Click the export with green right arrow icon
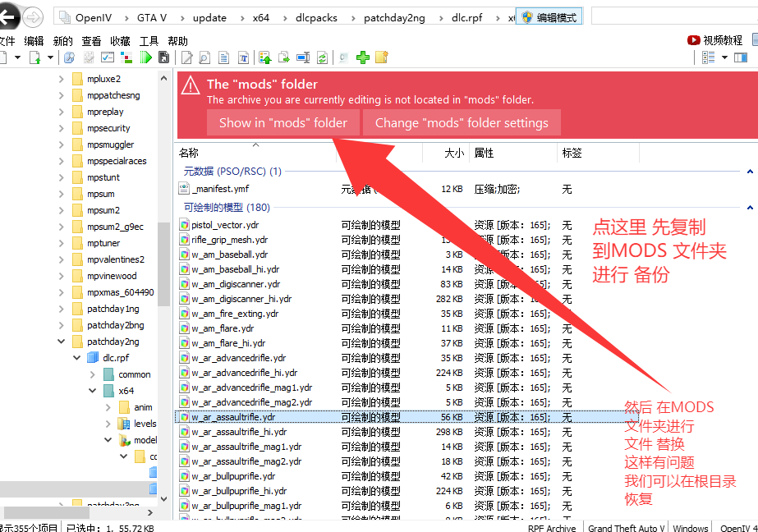Viewport: 758px width, 532px height. 284,58
